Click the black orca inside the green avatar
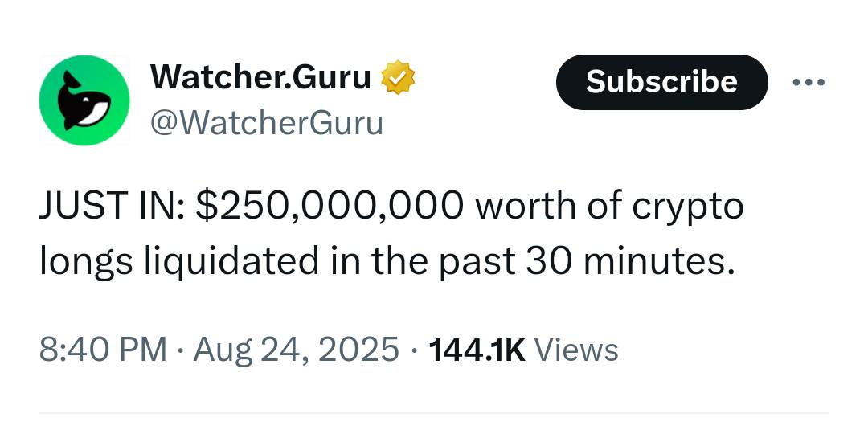 point(84,101)
